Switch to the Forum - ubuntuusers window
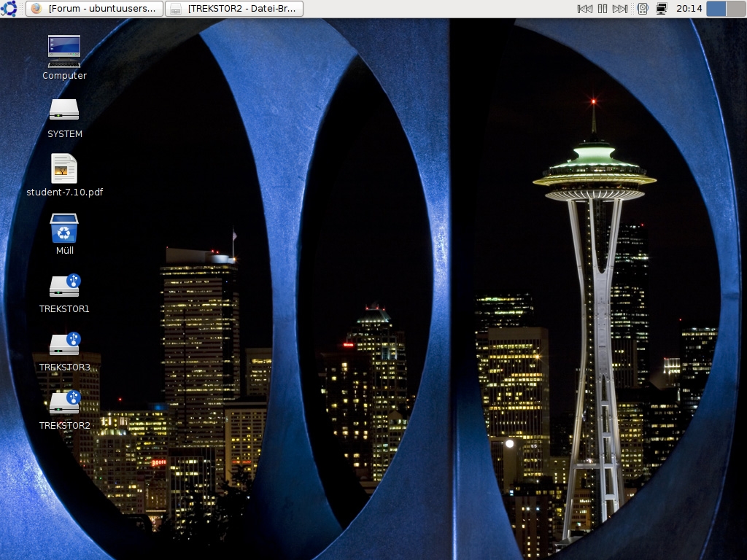Viewport: 747px width, 560px height. (95, 9)
